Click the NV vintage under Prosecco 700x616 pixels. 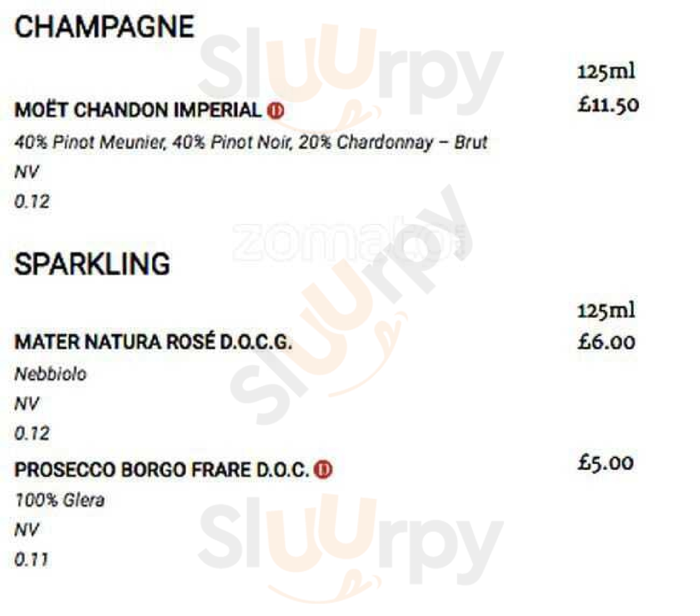coord(26,529)
